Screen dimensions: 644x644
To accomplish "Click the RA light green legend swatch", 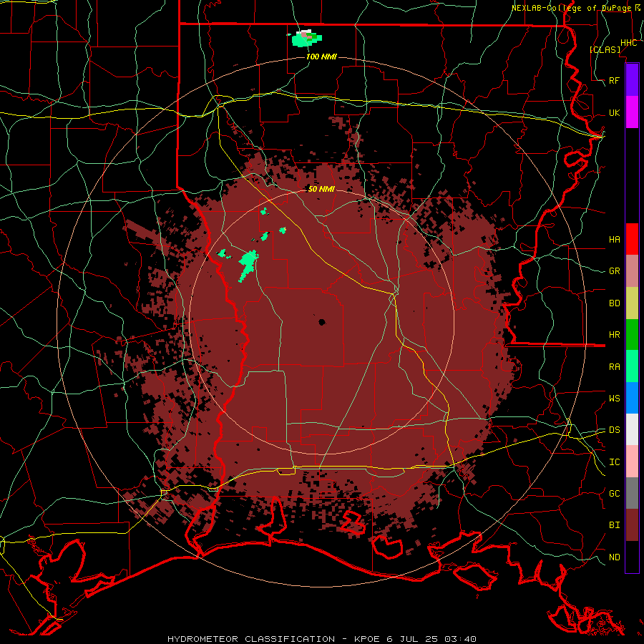I will 632,366.
